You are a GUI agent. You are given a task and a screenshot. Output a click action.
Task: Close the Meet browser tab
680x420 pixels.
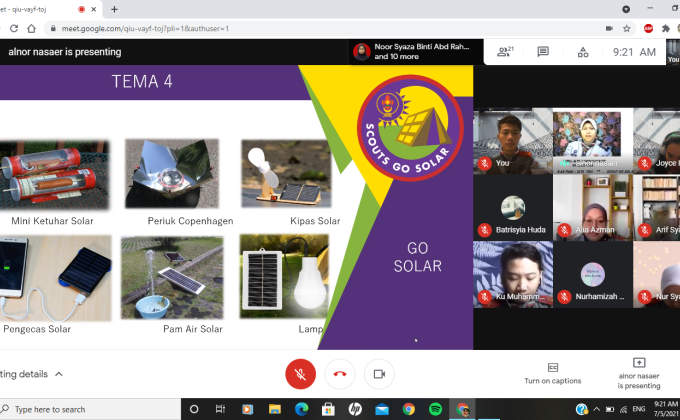coord(94,9)
